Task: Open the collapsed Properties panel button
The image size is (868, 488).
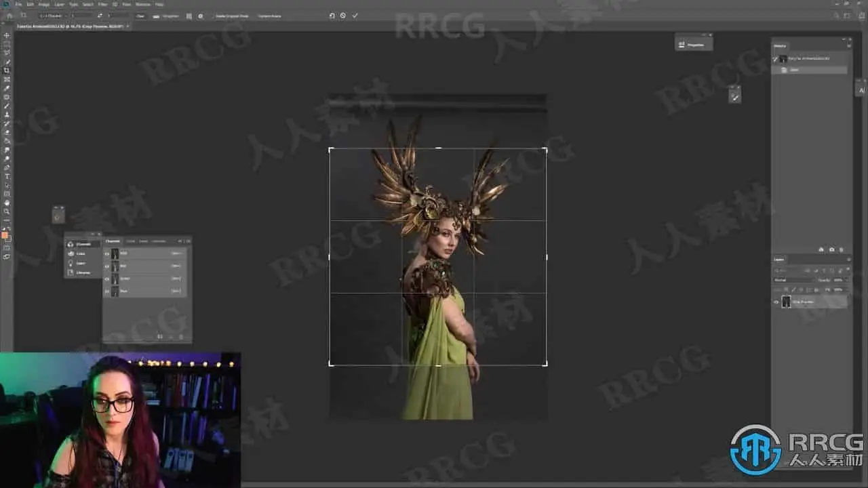Action: [693, 45]
